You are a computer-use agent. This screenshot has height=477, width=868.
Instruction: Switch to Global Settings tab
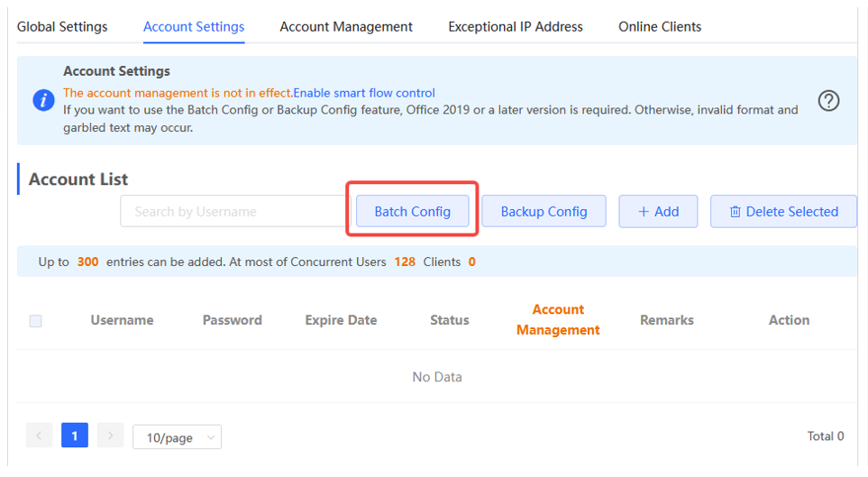click(62, 27)
